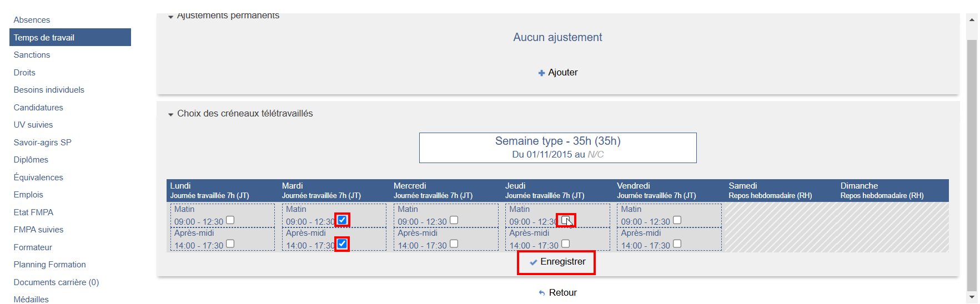980x304 pixels.
Task: Enable Lundi morning telework checkbox
Action: [230, 220]
